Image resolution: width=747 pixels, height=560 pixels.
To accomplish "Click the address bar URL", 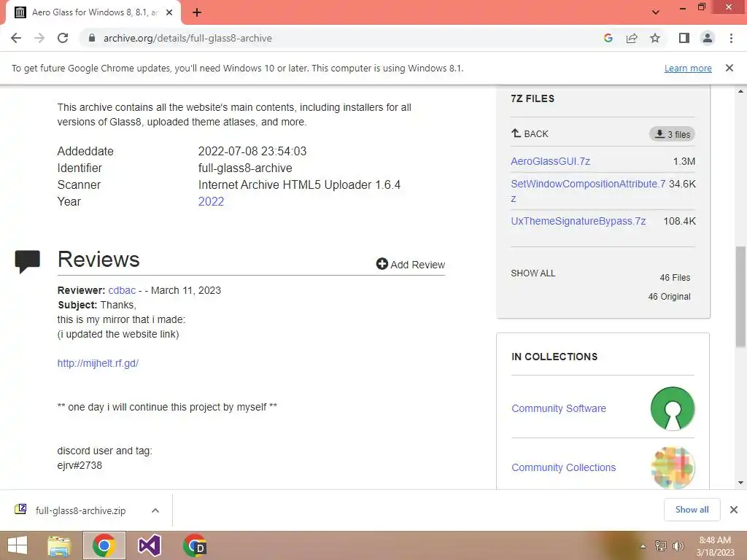I will tap(187, 38).
